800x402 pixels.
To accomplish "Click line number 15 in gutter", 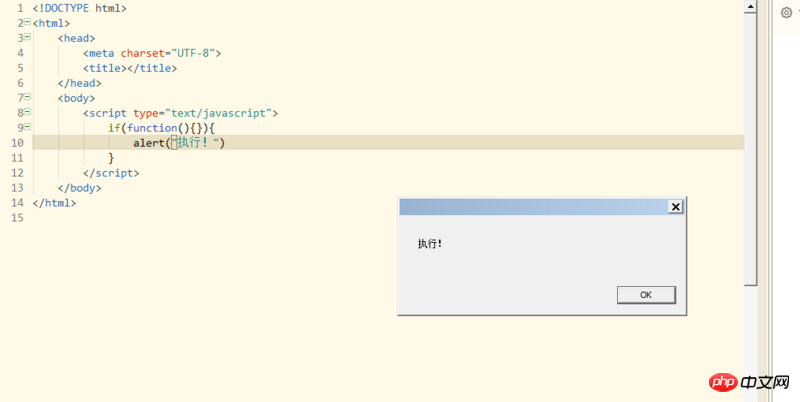I will click(x=18, y=218).
